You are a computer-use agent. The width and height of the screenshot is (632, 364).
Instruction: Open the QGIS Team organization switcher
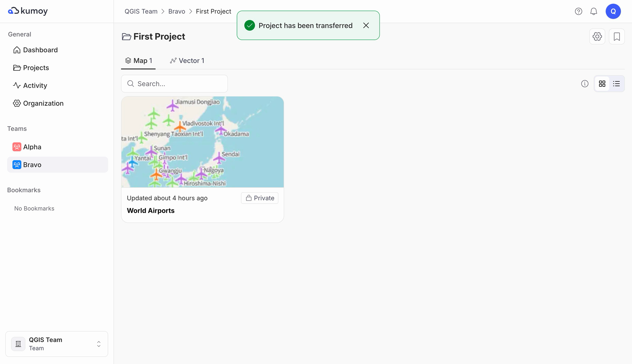57,344
